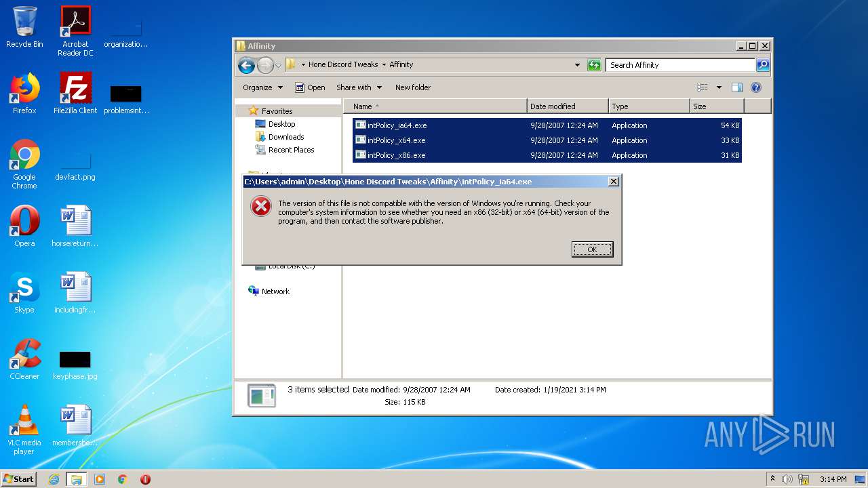Minimize the Affinity Explorer window
Image resolution: width=868 pixels, height=488 pixels.
tap(741, 46)
